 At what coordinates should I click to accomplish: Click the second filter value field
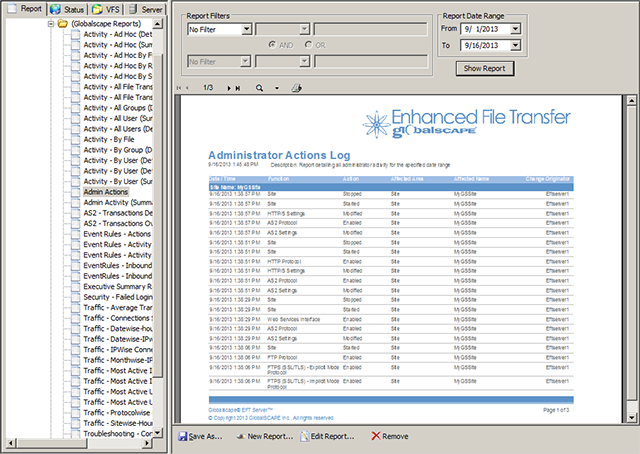[371, 62]
